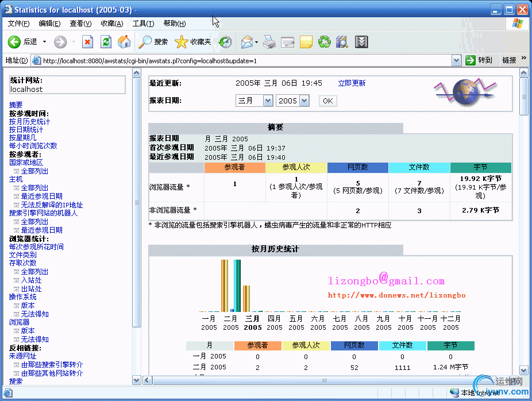Expand the address bar dropdown
The width and height of the screenshot is (532, 401).
click(456, 61)
